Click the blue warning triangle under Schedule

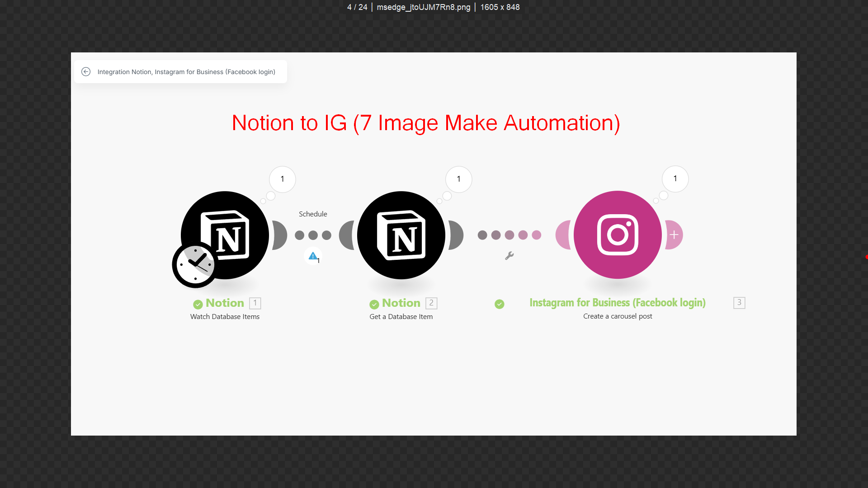coord(313,256)
